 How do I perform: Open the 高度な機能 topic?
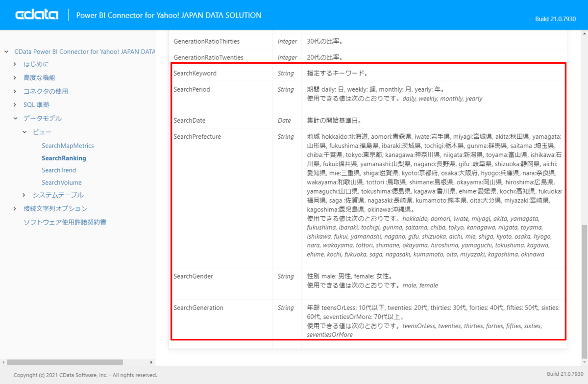coord(39,77)
